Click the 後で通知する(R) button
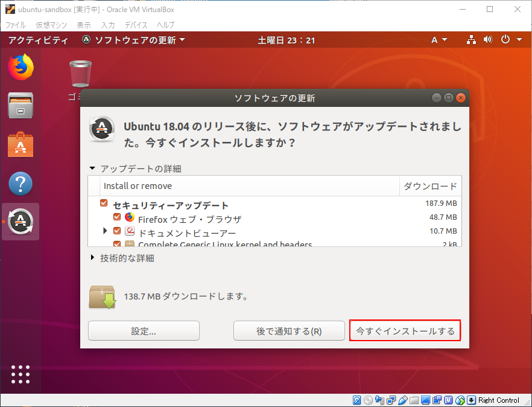Image resolution: width=532 pixels, height=407 pixels. (289, 330)
